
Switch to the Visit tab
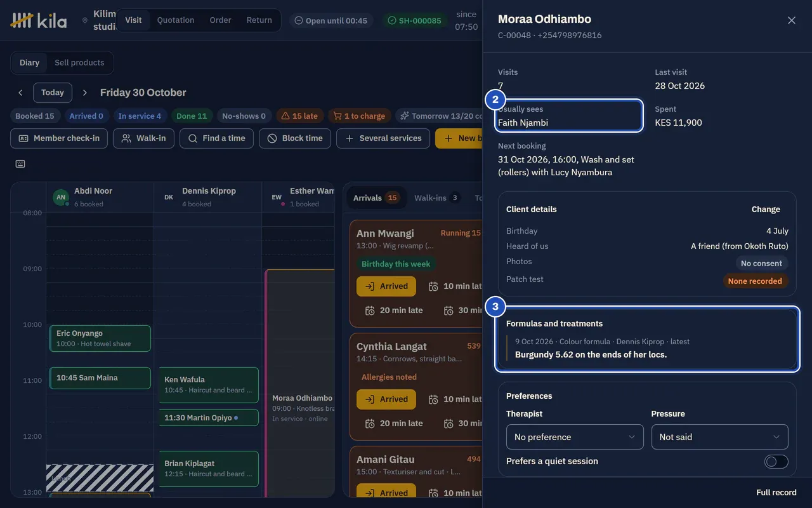(x=133, y=20)
